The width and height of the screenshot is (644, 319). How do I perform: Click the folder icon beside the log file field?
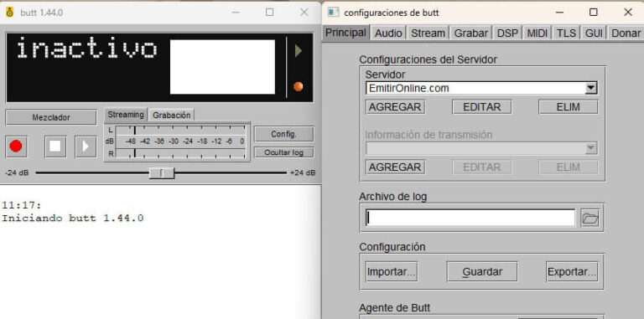589,218
